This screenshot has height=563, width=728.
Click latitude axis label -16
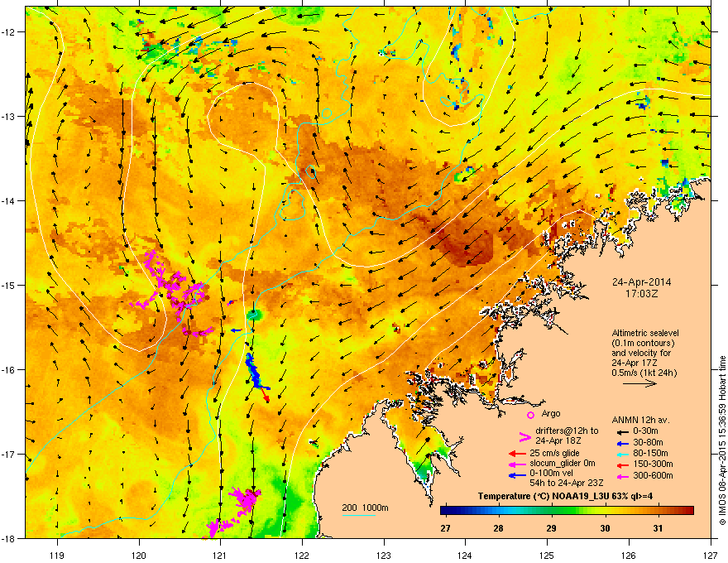point(9,370)
